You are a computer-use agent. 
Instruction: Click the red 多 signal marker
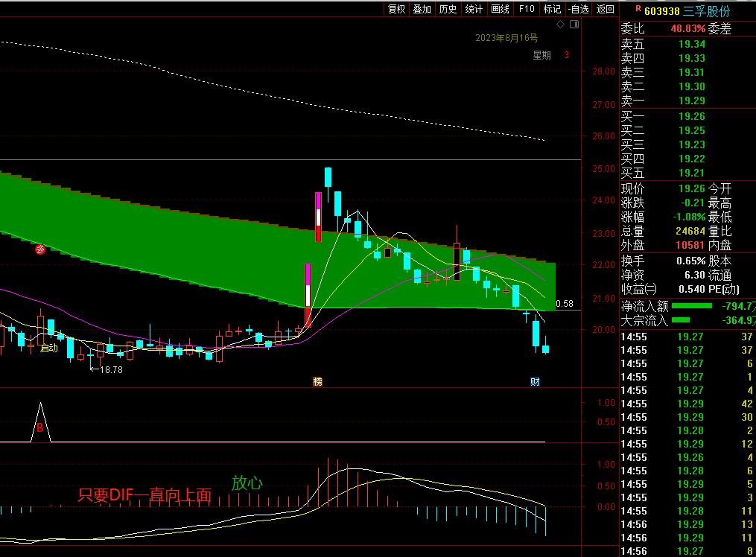coord(40,249)
